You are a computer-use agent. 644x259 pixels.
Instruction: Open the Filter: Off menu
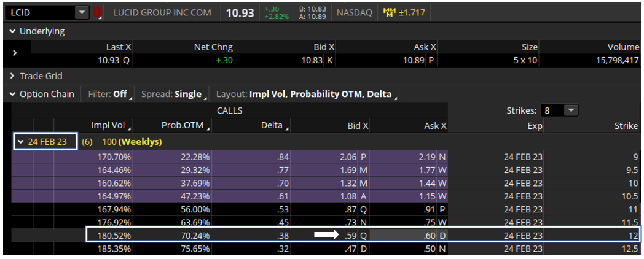click(x=110, y=94)
